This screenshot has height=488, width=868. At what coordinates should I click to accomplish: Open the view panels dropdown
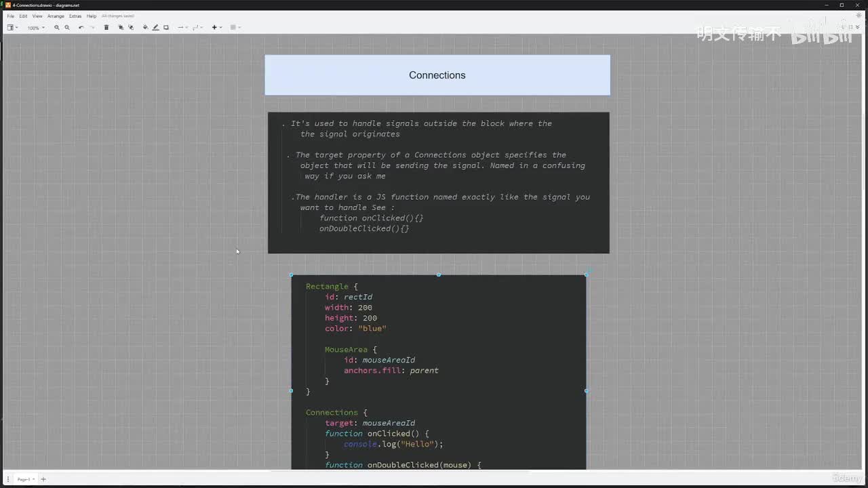pyautogui.click(x=12, y=28)
